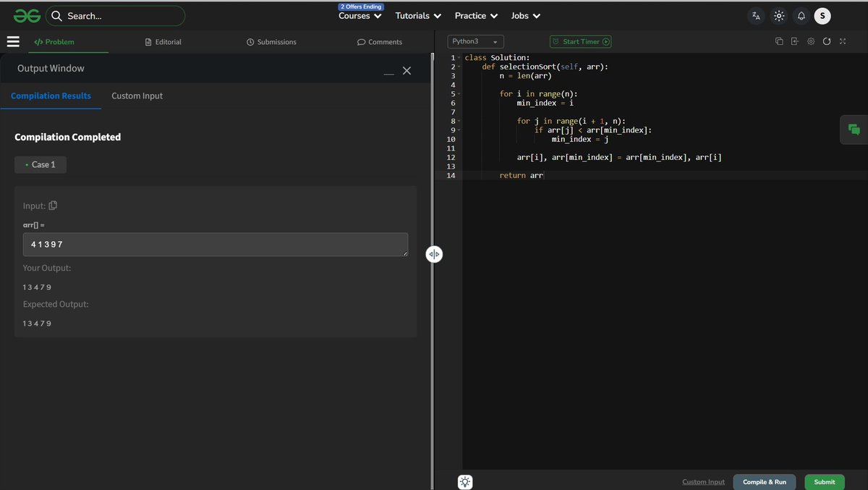Click the 'min_index = j' code line
Image resolution: width=868 pixels, height=490 pixels.
tap(580, 139)
